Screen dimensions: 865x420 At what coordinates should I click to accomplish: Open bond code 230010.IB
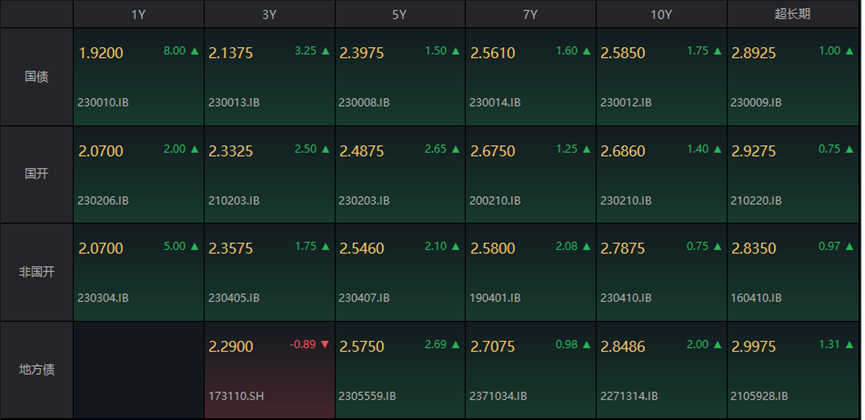pyautogui.click(x=102, y=102)
